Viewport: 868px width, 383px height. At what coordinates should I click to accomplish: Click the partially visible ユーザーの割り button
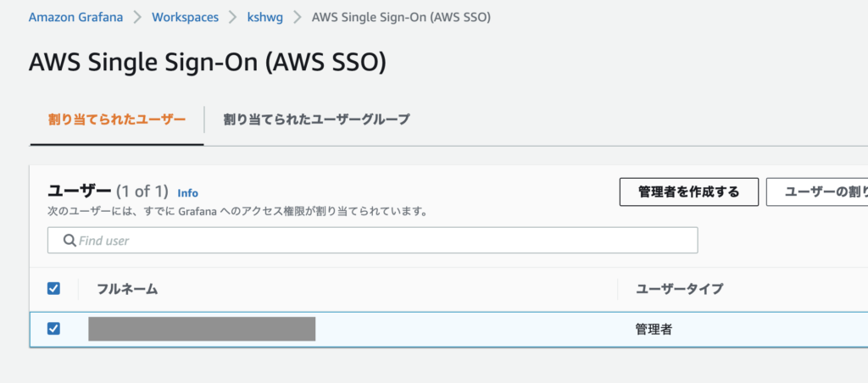(817, 192)
